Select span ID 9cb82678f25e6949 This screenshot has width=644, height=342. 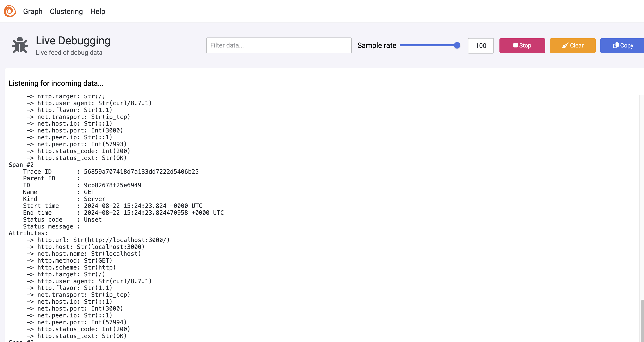click(112, 185)
